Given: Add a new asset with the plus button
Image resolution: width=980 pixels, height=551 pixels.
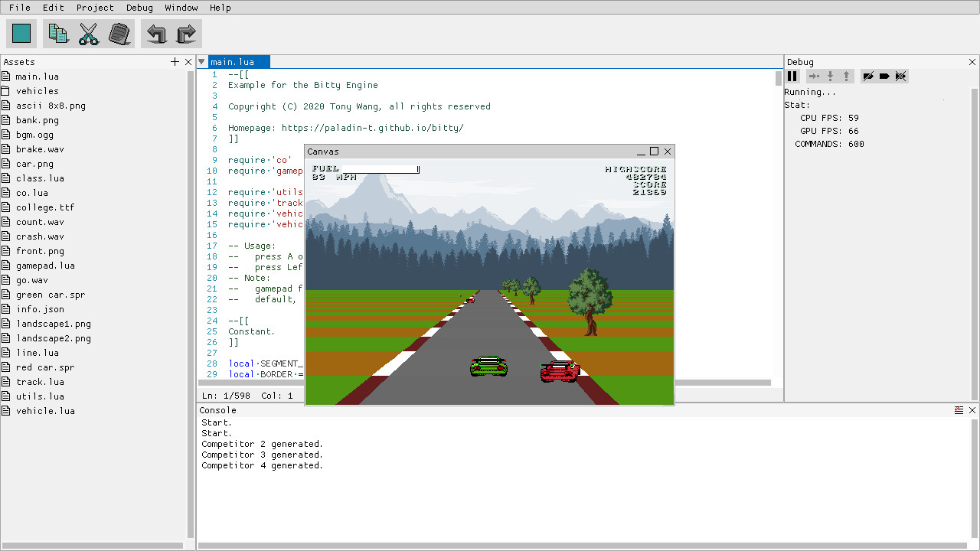Looking at the screenshot, I should [175, 61].
